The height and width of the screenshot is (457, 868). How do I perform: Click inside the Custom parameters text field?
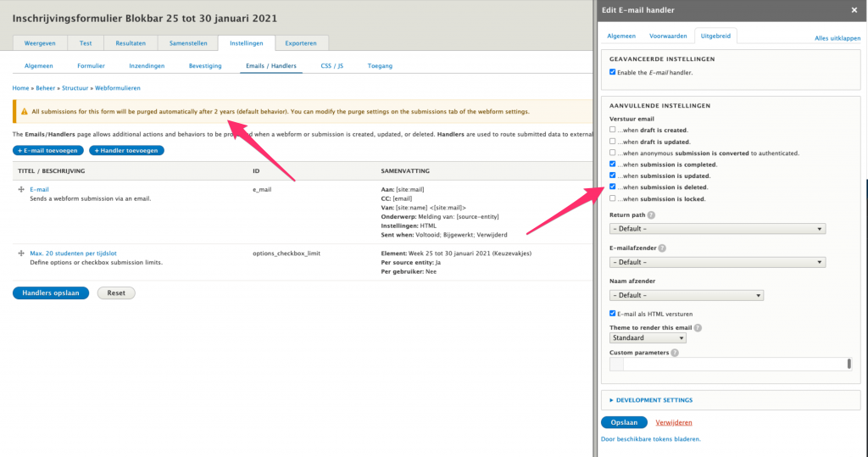[x=729, y=364]
